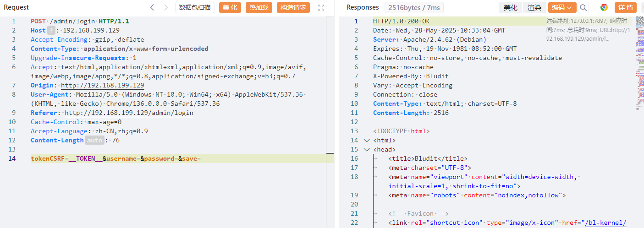Click the save parameter in request body
Viewport: 644px width, 228px height.
(190, 158)
